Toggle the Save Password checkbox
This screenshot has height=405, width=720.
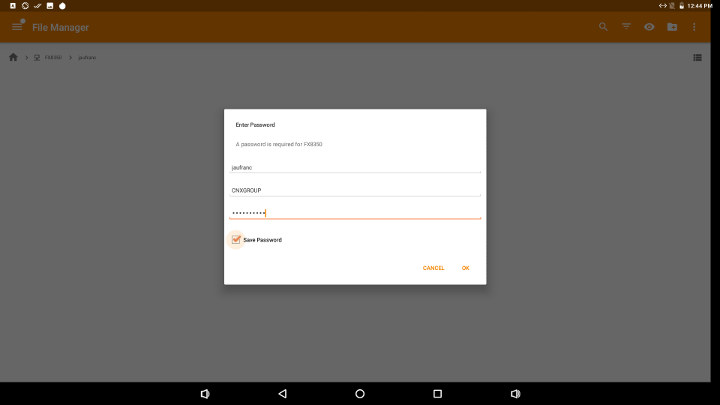click(x=236, y=240)
